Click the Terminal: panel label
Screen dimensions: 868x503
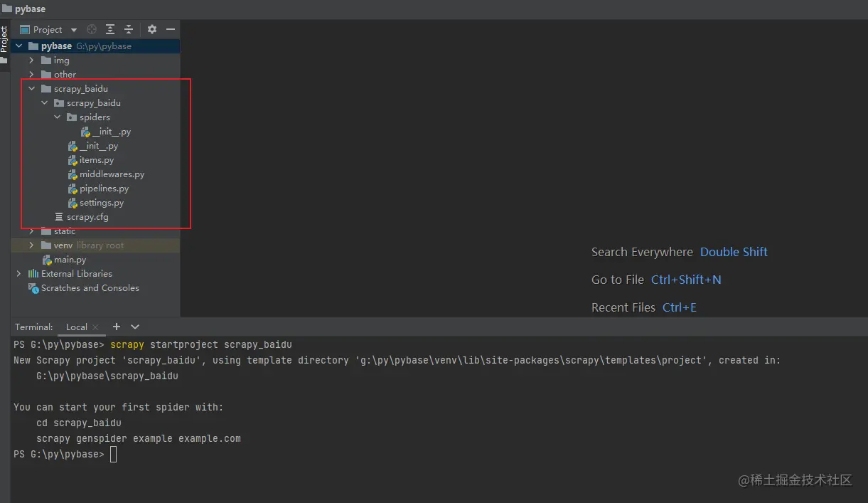click(34, 327)
